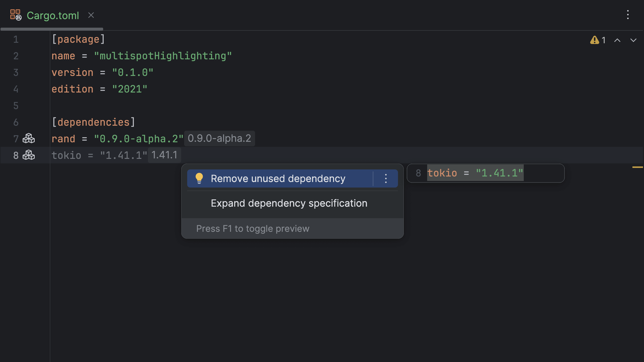Click the tokio version inlay hint 1.41.1

click(164, 155)
